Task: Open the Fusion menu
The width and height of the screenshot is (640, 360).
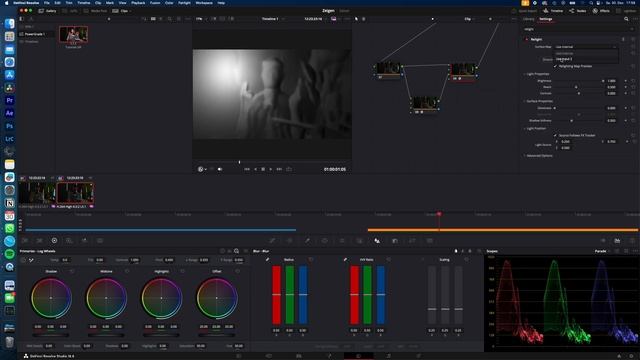Action: point(155,2)
